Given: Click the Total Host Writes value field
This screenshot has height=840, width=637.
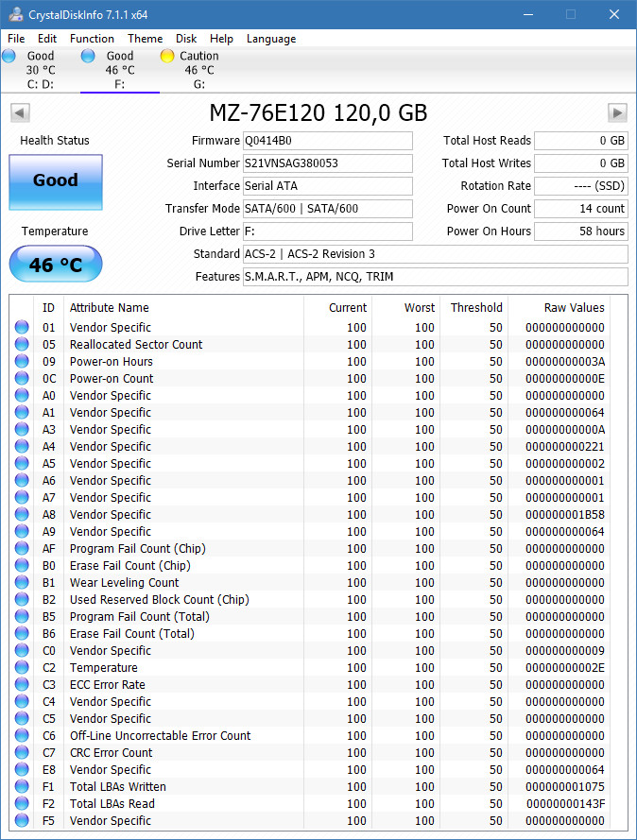Looking at the screenshot, I should point(581,163).
